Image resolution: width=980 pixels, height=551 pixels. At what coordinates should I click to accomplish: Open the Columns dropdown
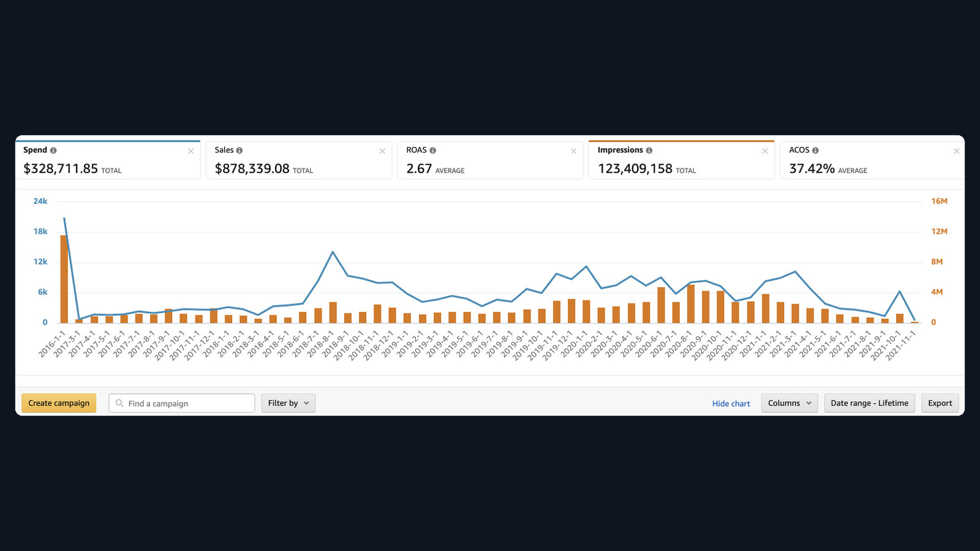point(790,403)
